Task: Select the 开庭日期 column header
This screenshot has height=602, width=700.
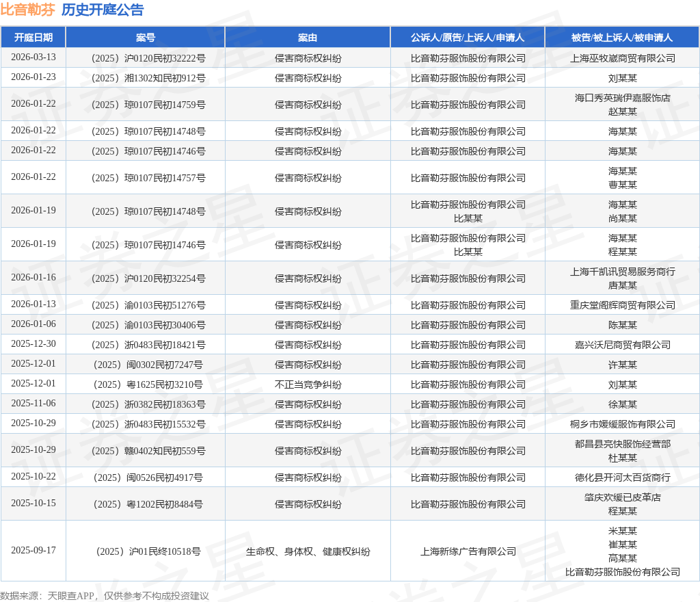Action: tap(33, 38)
